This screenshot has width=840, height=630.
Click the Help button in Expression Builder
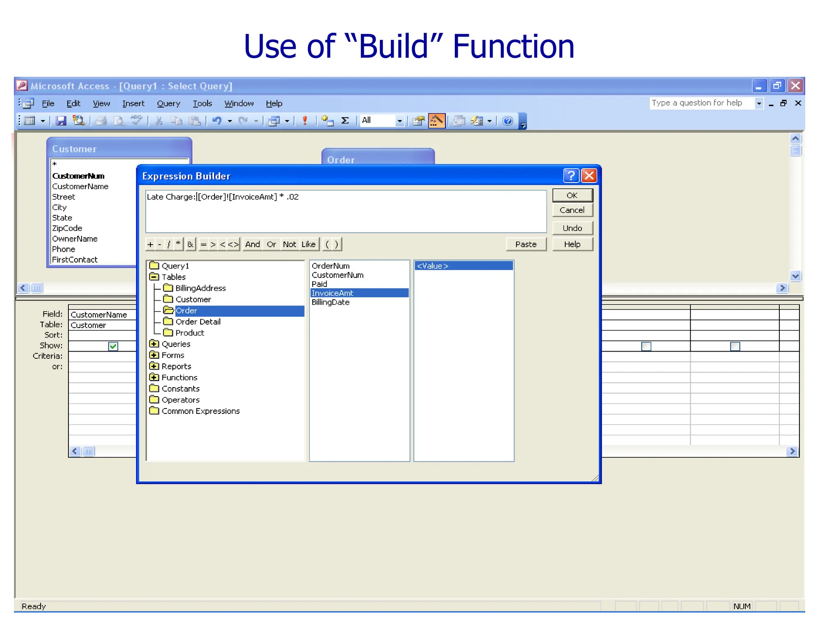(572, 244)
